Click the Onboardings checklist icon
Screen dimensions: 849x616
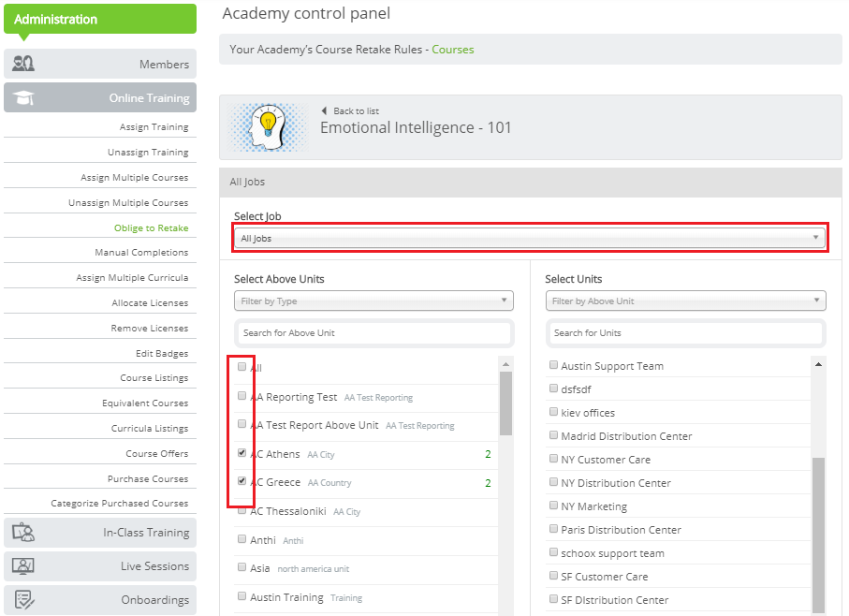pyautogui.click(x=24, y=599)
